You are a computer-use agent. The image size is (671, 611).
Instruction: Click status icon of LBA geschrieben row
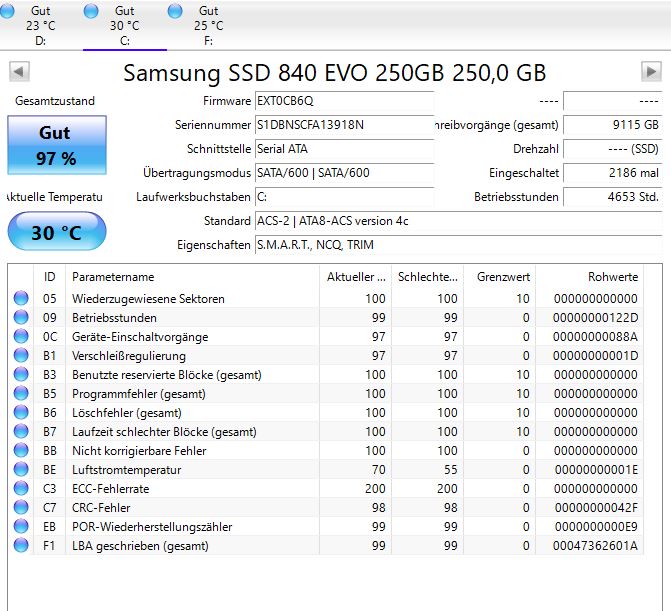pyautogui.click(x=21, y=546)
